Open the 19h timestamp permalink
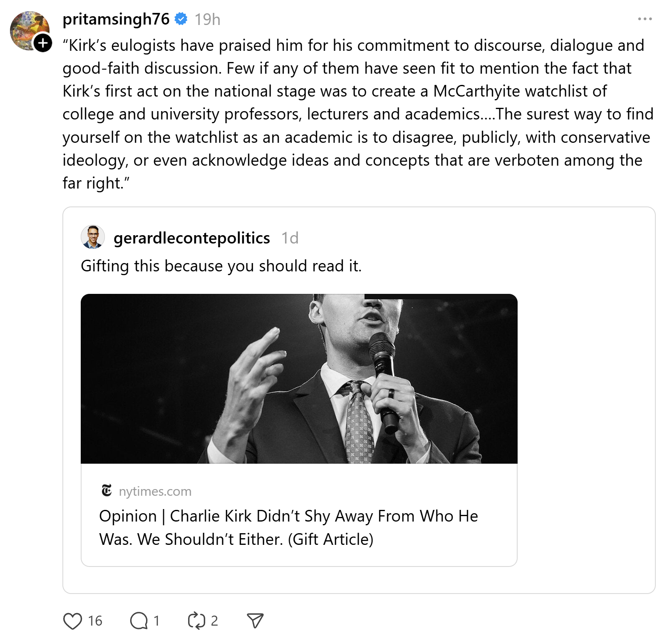 (208, 20)
